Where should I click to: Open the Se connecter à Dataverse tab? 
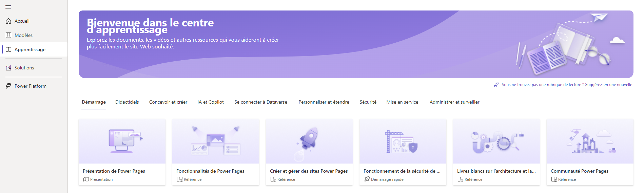[261, 102]
